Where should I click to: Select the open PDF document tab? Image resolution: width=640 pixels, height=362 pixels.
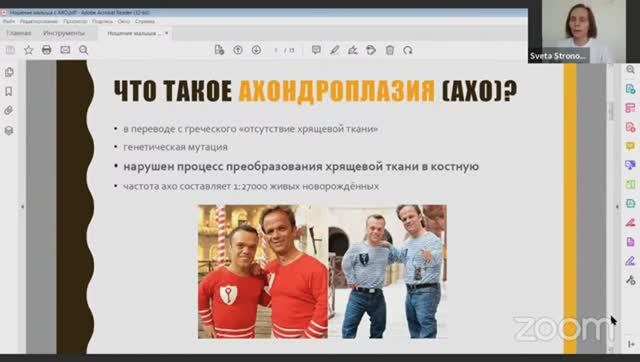135,33
